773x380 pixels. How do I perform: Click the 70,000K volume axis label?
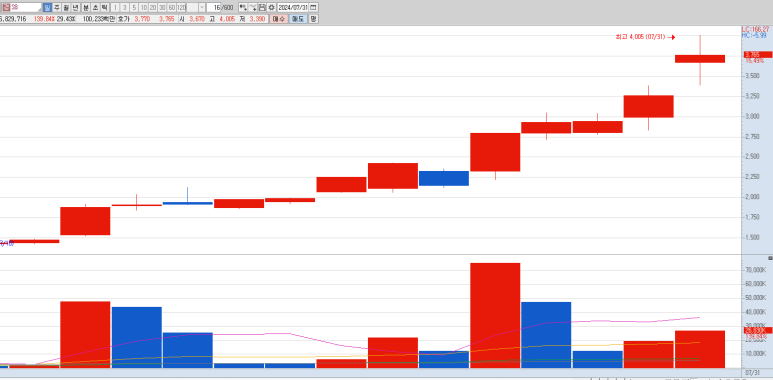pyautogui.click(x=755, y=270)
